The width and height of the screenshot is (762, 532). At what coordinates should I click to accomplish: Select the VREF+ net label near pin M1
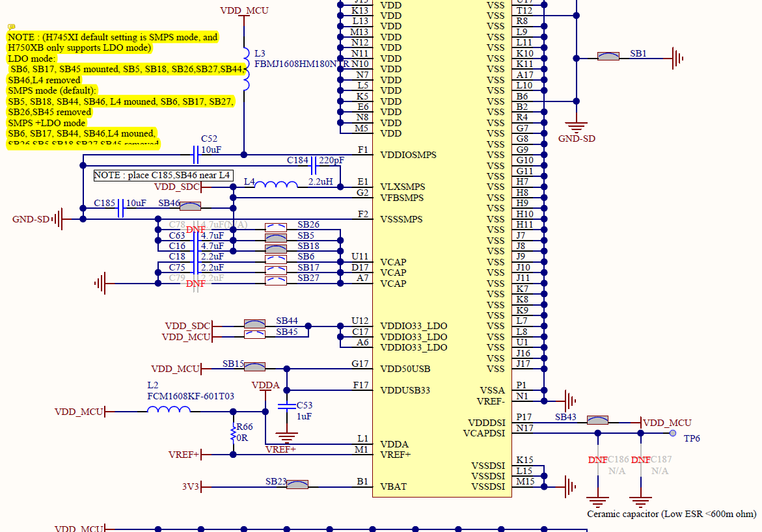280,447
